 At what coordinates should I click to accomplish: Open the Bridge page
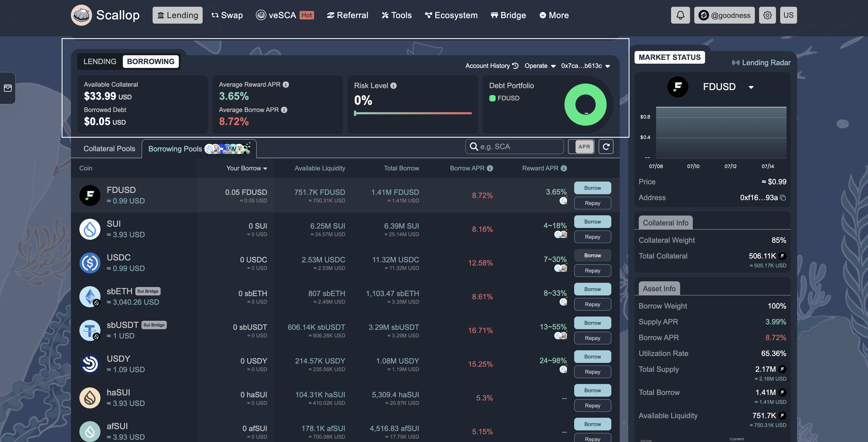(x=508, y=15)
